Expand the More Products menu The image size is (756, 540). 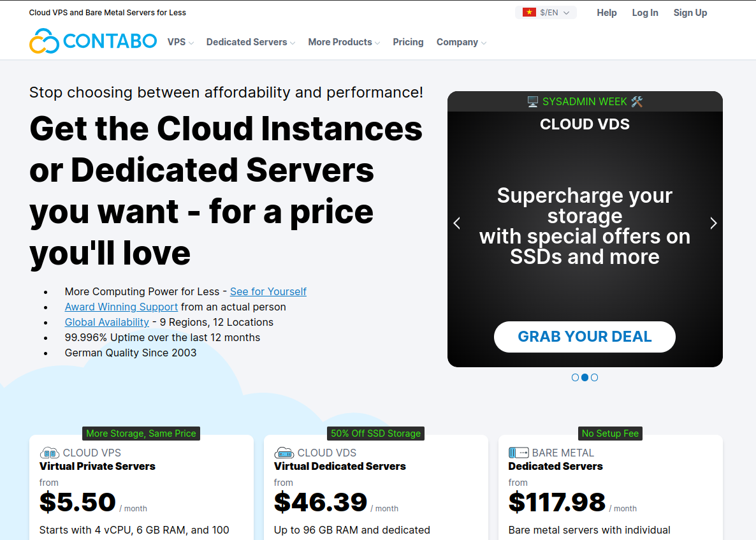coord(344,43)
